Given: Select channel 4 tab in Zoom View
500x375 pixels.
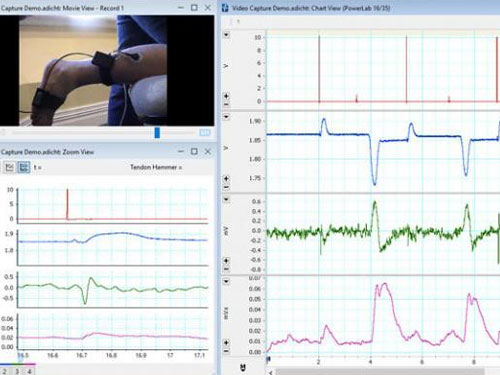Looking at the screenshot, I should [29, 371].
